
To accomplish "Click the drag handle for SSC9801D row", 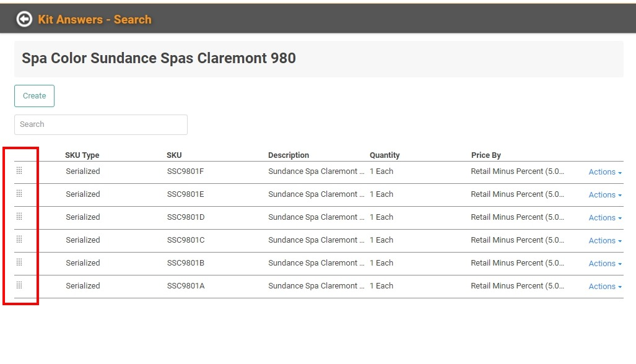I will point(19,217).
